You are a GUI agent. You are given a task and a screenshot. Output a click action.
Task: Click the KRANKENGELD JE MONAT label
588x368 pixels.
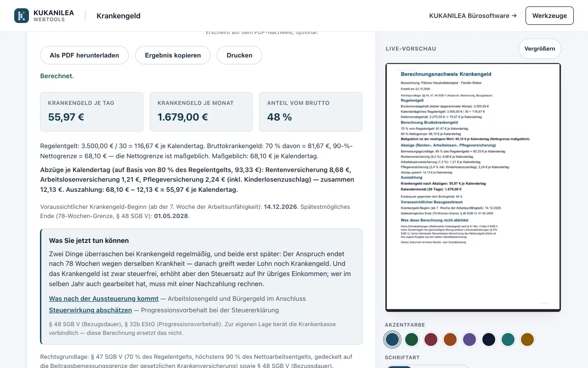tap(196, 103)
